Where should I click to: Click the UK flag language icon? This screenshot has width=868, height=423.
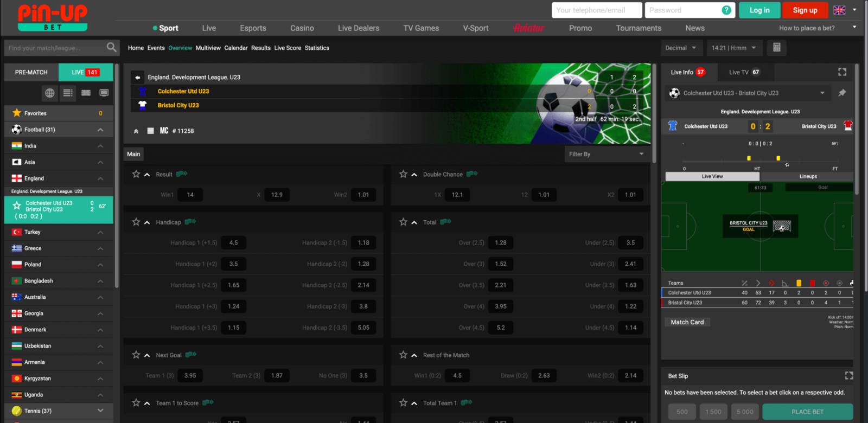(839, 10)
